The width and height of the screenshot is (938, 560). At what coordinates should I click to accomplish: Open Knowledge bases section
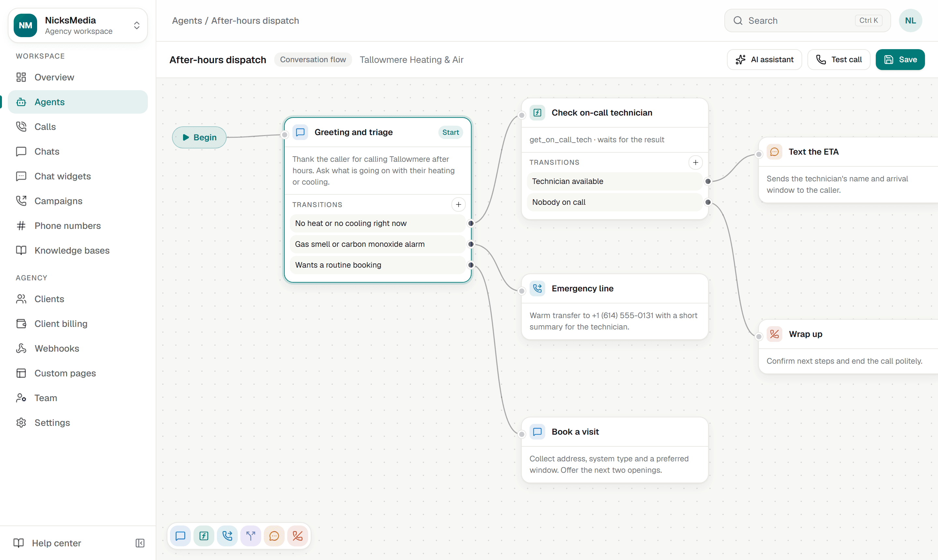coord(78,250)
